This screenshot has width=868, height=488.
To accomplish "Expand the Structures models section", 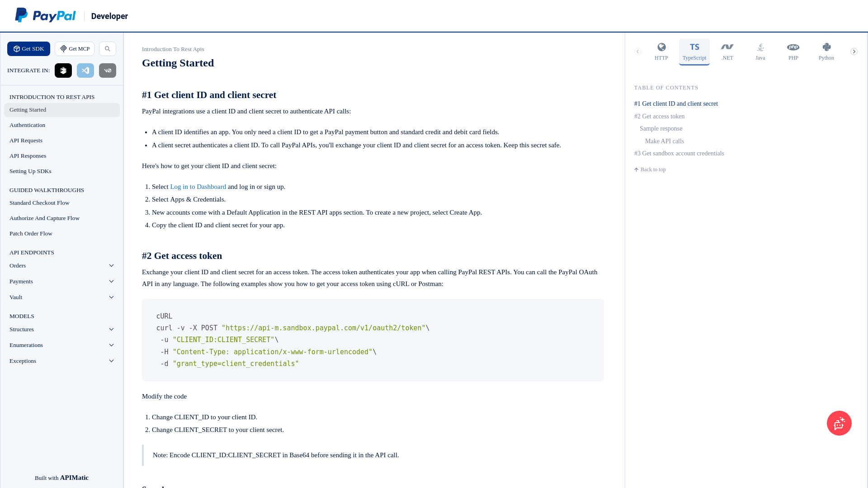I will (x=62, y=329).
